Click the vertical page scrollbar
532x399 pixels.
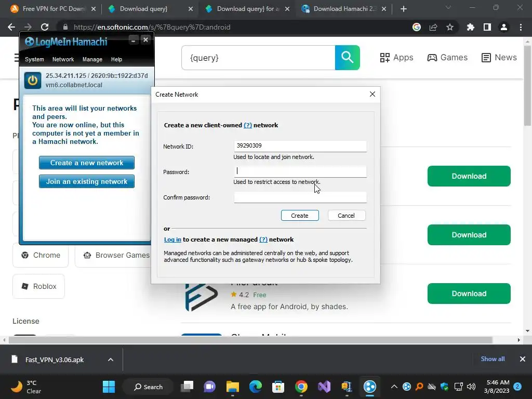click(x=528, y=85)
